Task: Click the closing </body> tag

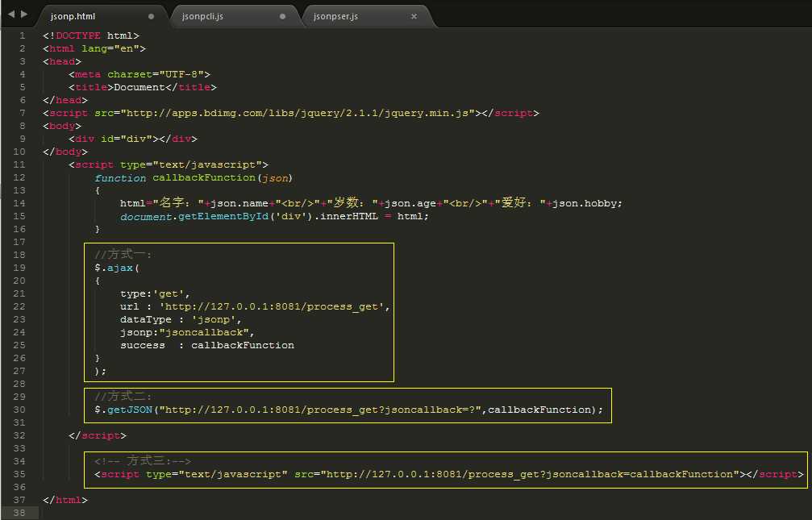Action: pos(65,152)
